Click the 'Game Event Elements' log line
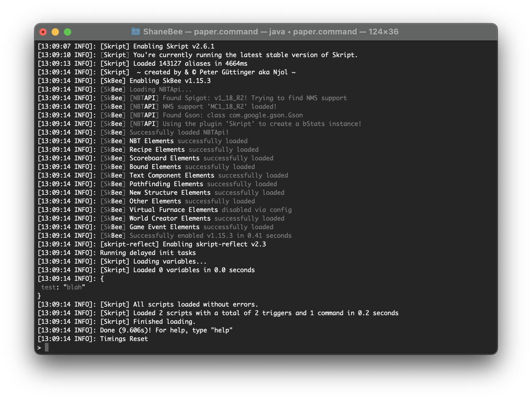532x400 pixels. (x=155, y=227)
